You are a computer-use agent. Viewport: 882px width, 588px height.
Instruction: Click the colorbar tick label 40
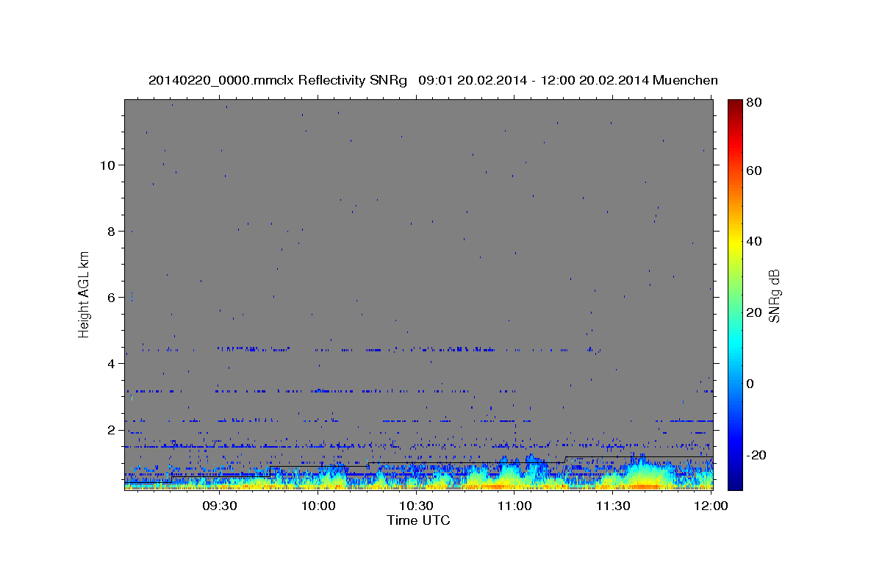[x=753, y=241]
